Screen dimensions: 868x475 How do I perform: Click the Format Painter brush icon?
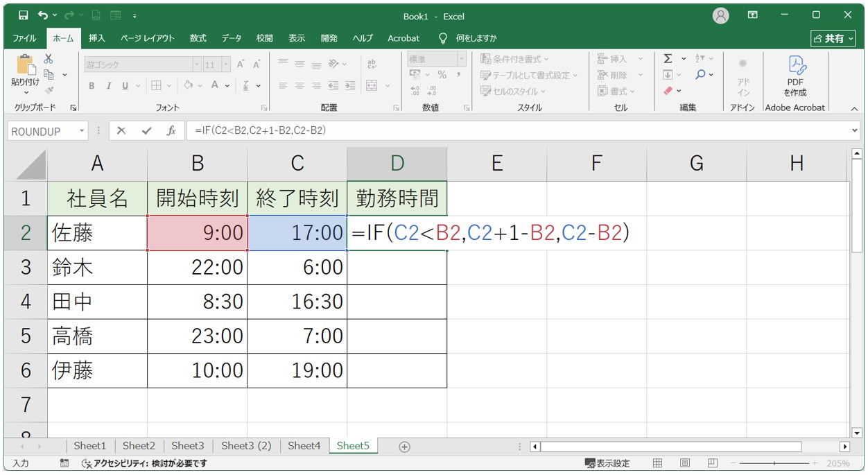click(49, 89)
